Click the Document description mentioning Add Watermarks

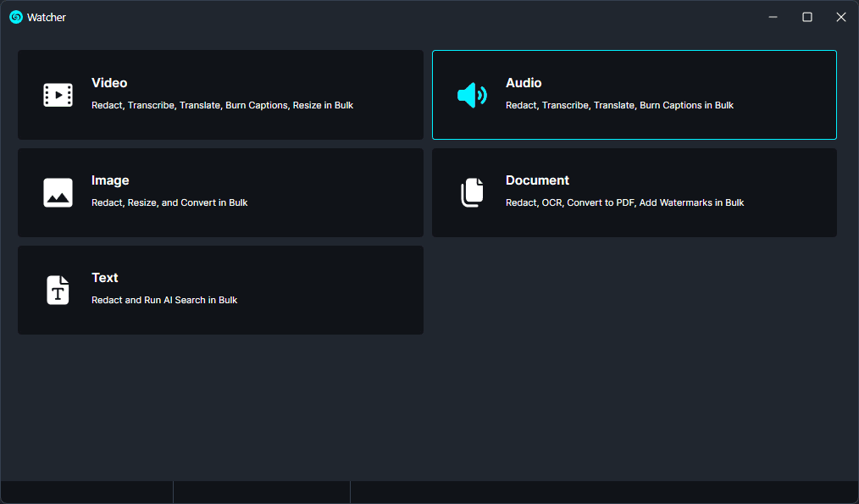624,202
